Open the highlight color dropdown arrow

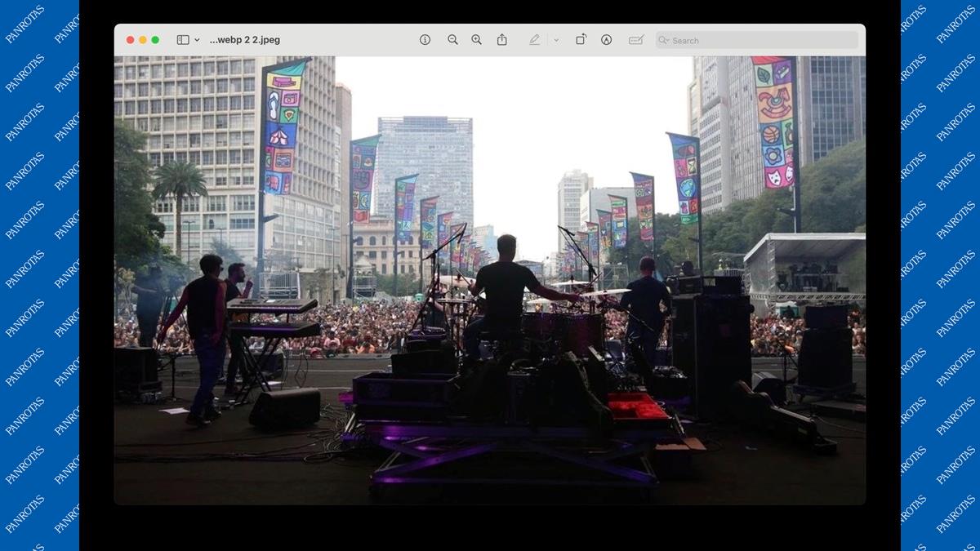point(556,40)
